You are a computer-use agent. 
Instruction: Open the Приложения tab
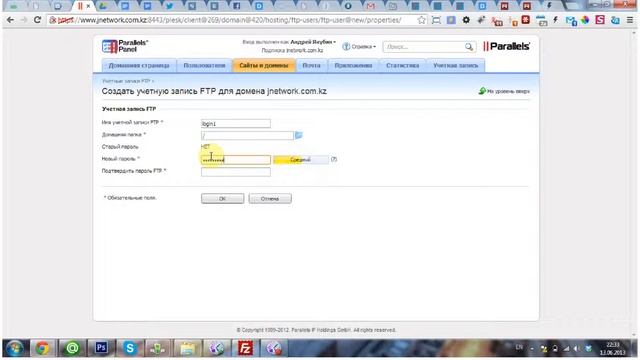click(x=353, y=65)
